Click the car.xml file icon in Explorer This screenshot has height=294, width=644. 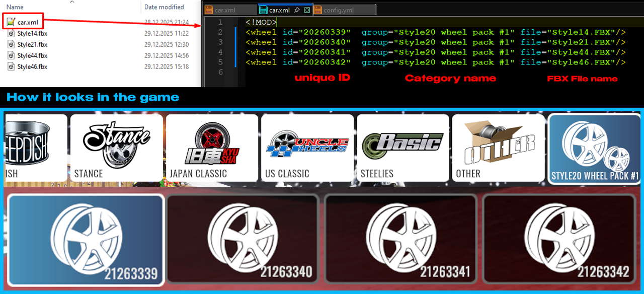11,22
